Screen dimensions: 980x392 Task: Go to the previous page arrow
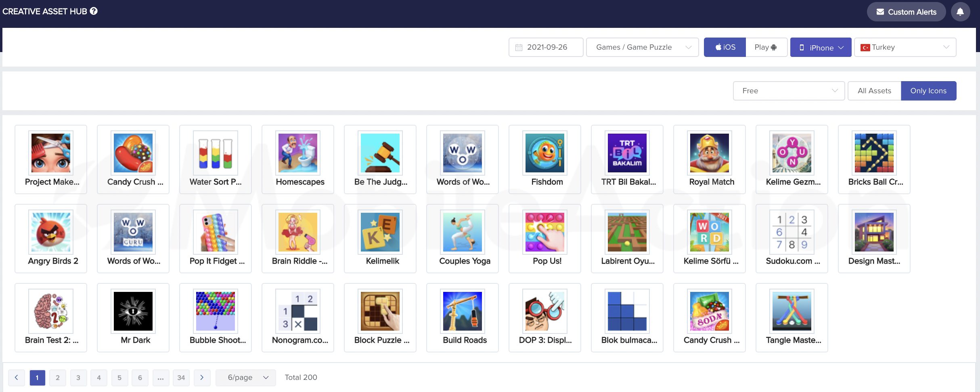(x=17, y=377)
